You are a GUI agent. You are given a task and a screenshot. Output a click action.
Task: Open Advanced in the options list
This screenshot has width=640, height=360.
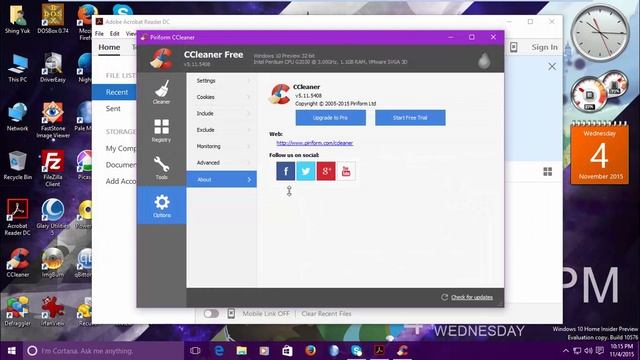point(222,162)
